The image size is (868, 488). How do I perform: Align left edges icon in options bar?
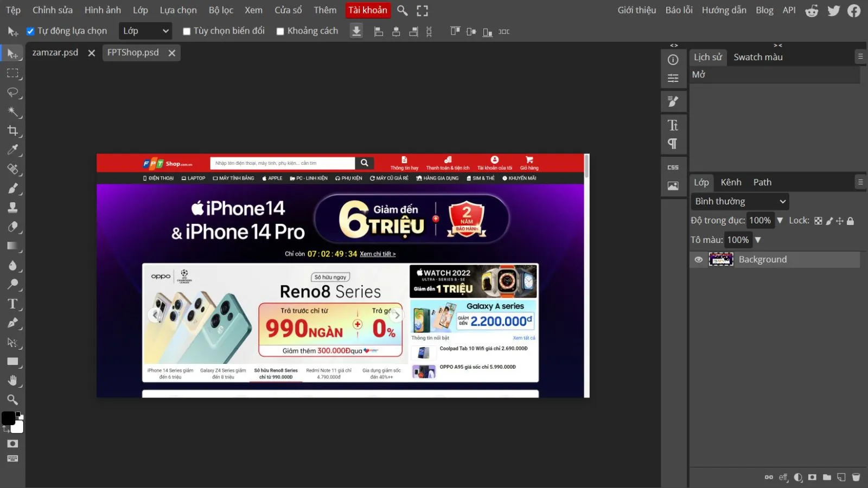pyautogui.click(x=379, y=31)
